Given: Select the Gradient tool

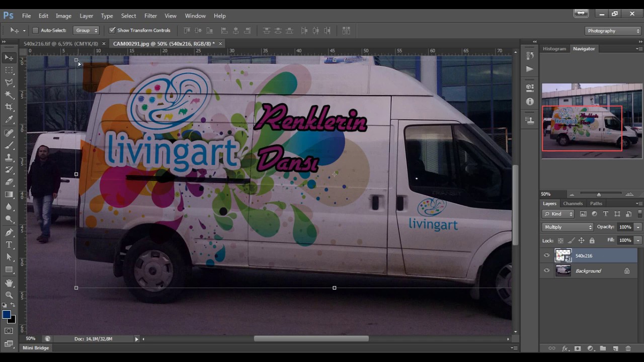Looking at the screenshot, I should (x=9, y=195).
